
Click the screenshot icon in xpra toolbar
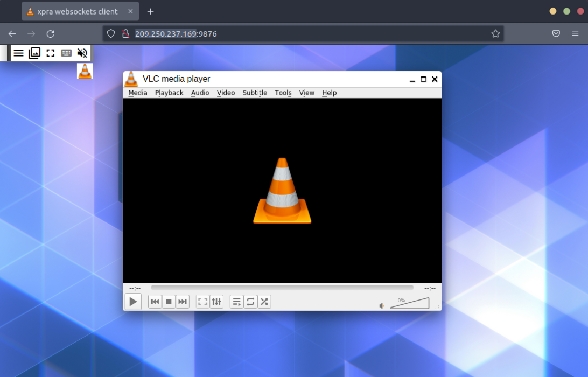tap(34, 53)
